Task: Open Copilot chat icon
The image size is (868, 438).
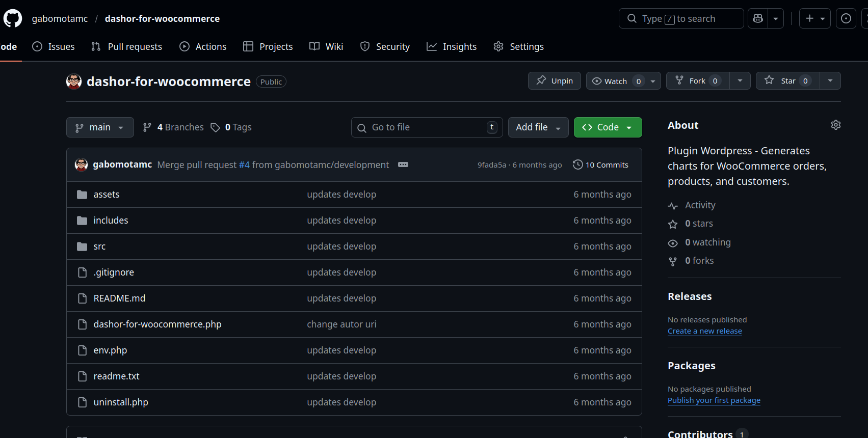Action: (x=758, y=18)
